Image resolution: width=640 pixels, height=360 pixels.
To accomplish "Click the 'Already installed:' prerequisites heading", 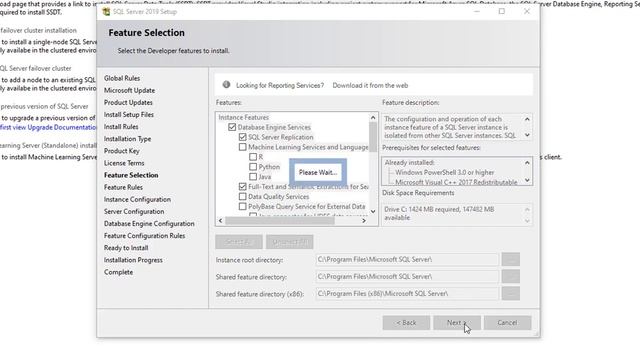I will (x=409, y=162).
